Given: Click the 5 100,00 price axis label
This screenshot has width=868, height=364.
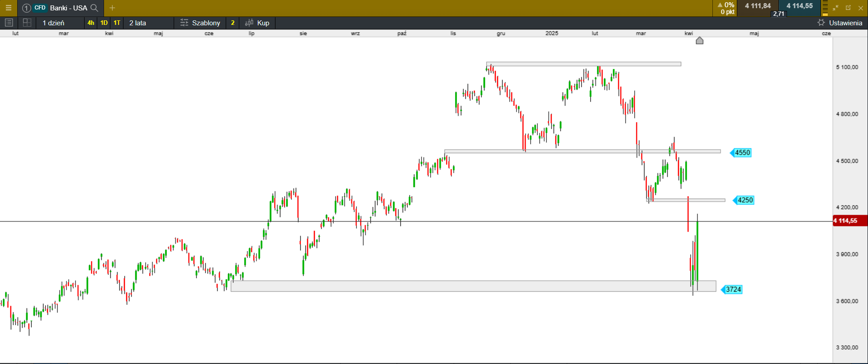Looking at the screenshot, I should tap(847, 67).
